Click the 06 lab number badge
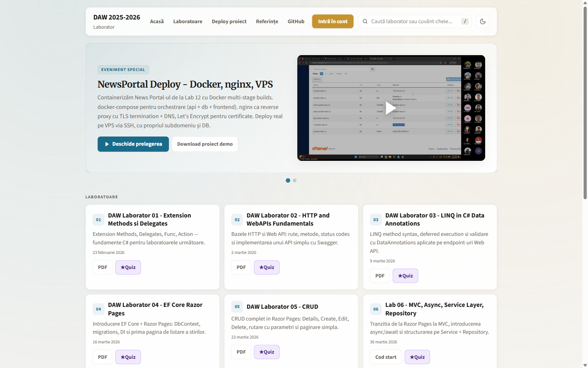 (x=376, y=309)
